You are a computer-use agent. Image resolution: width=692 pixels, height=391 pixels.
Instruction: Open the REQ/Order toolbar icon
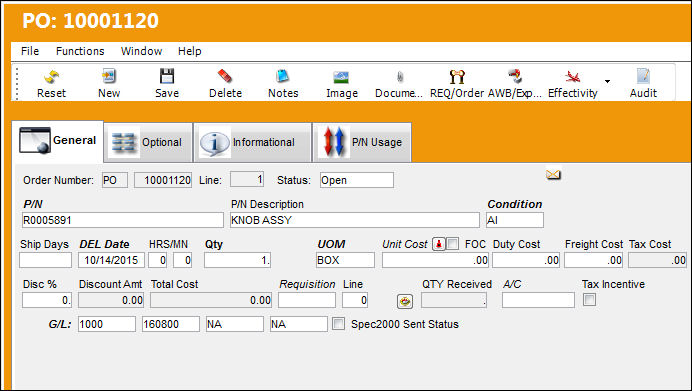click(x=457, y=77)
